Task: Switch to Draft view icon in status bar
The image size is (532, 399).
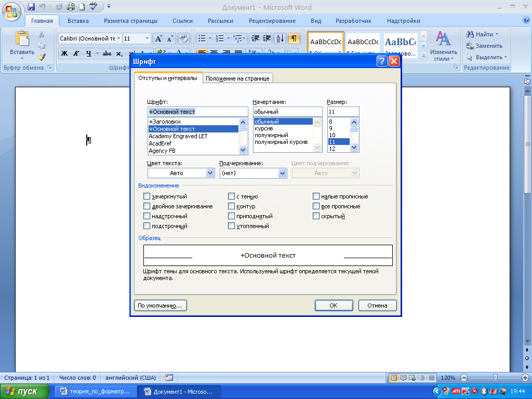Action: click(432, 378)
